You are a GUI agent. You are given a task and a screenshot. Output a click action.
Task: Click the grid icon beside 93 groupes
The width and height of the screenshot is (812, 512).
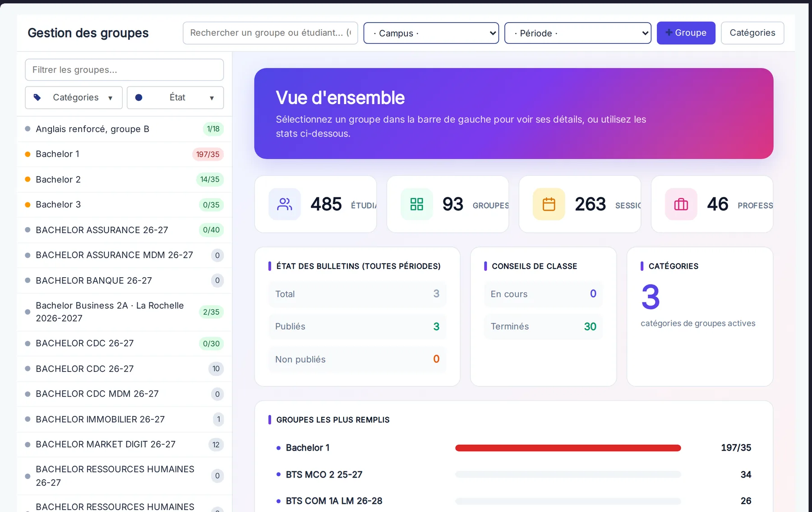point(417,204)
